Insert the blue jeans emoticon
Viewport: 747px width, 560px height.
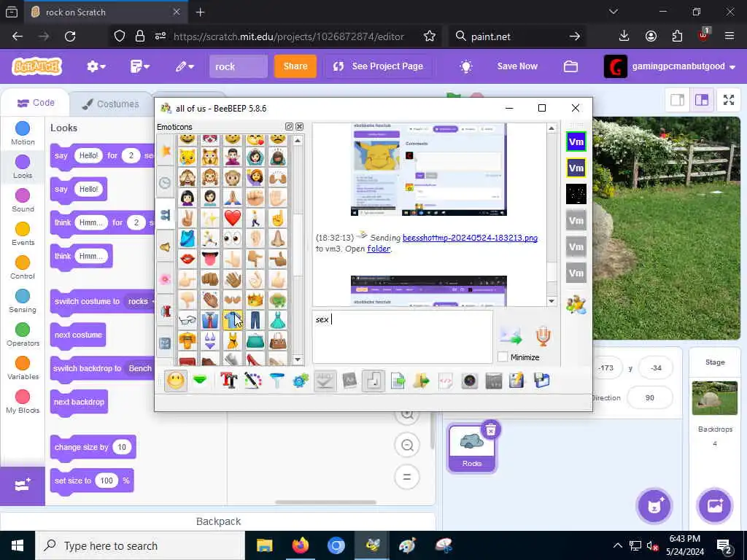[255, 320]
